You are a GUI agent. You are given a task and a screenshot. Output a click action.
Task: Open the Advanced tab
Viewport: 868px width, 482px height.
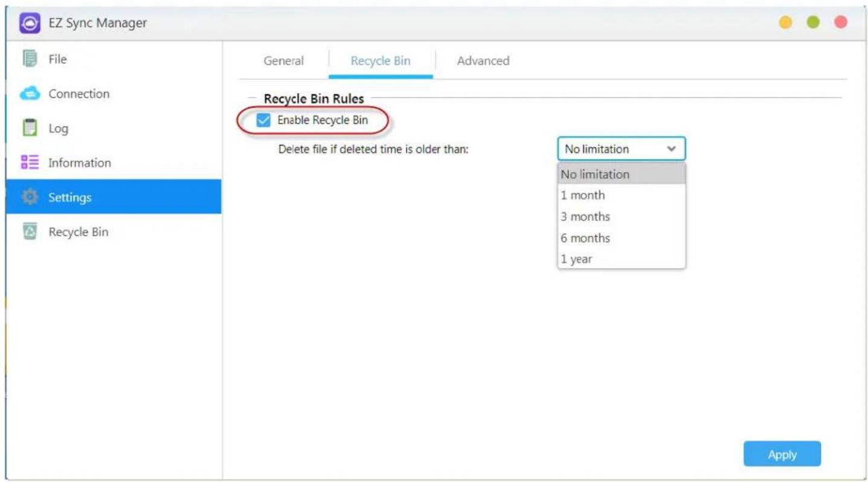pos(483,61)
